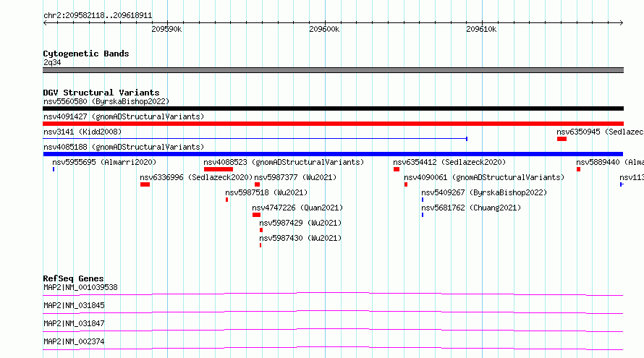The image size is (644, 358).
Task: Click the chr2:209582118..209618911 coordinate label
Action: pyautogui.click(x=98, y=16)
